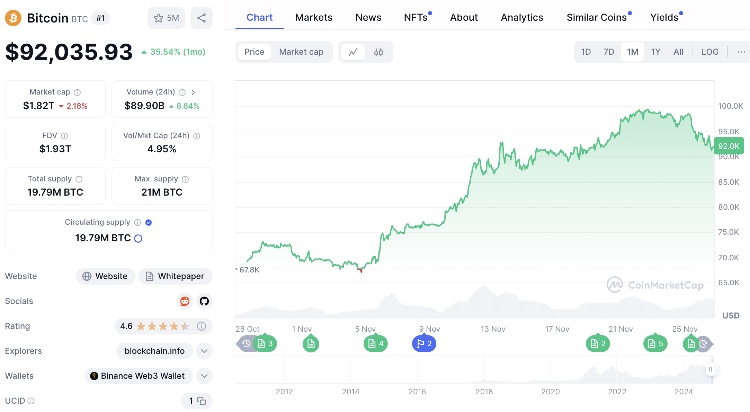Viewport: 750px width, 412px height.
Task: Open the news marker with 5
Action: point(655,344)
